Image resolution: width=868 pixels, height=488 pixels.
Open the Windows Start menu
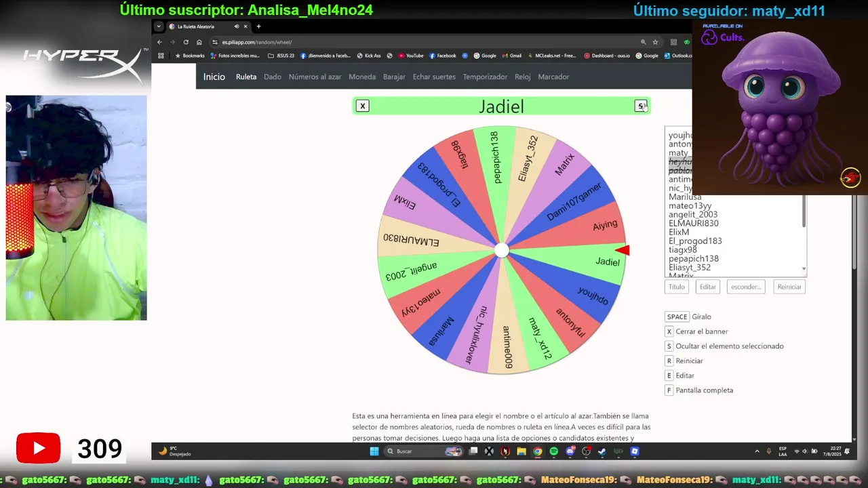point(374,451)
